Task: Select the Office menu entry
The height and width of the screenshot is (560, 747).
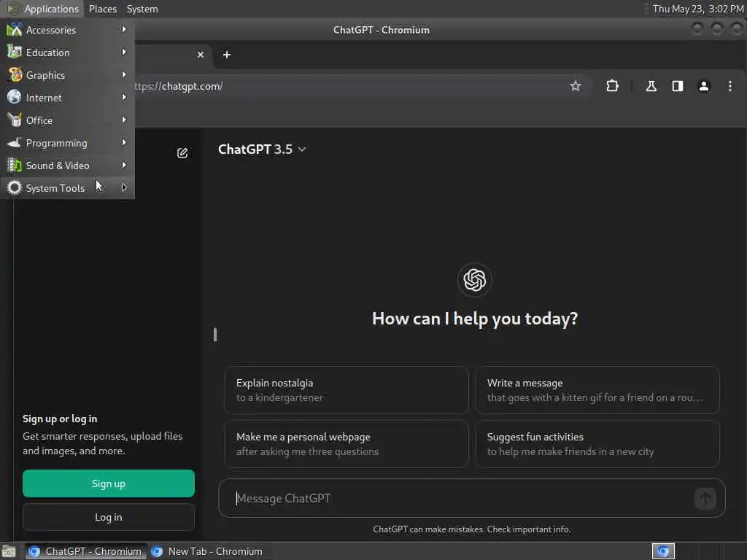Action: pos(67,120)
